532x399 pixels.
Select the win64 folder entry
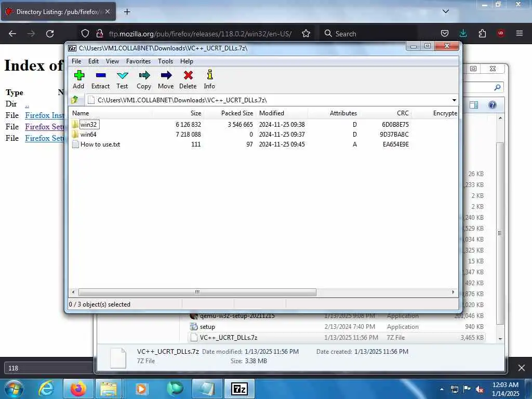point(88,135)
